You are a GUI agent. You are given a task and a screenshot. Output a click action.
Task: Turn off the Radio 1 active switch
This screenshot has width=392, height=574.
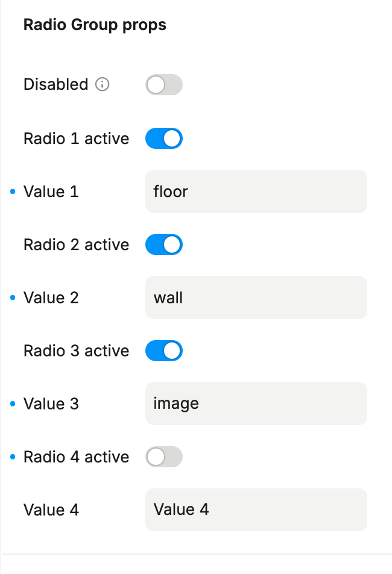click(163, 139)
